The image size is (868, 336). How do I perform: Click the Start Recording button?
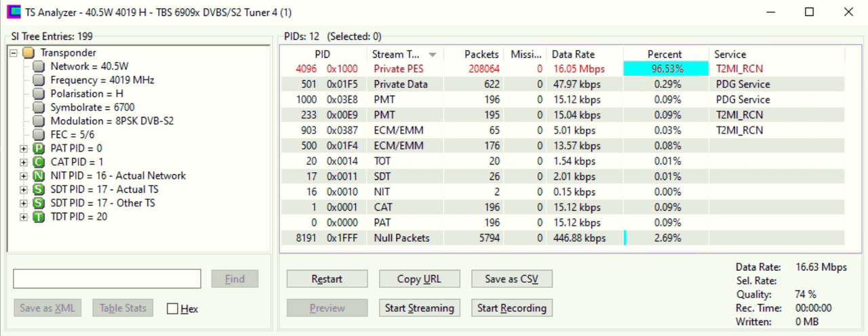(511, 308)
